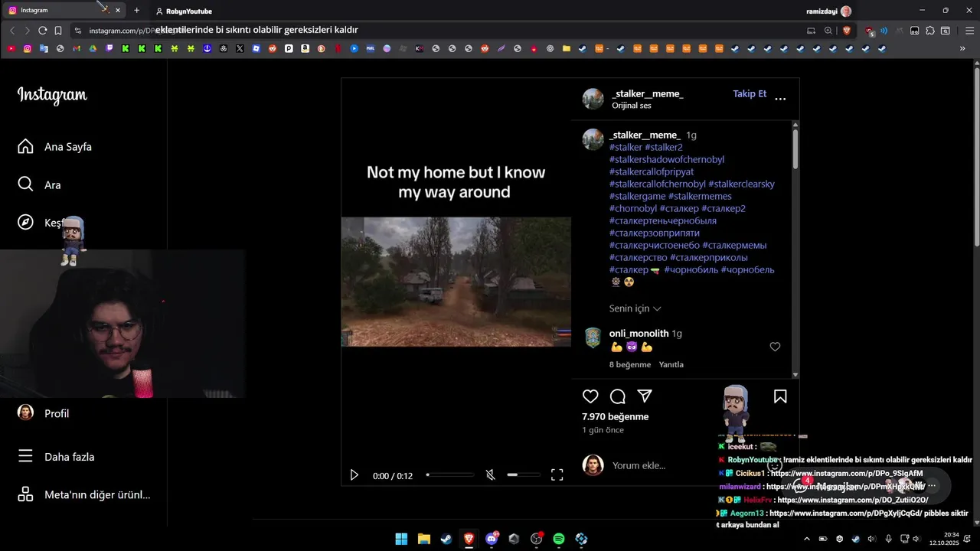Click the Brave Shields lion icon
The width and height of the screenshot is (980, 551).
coord(847,31)
